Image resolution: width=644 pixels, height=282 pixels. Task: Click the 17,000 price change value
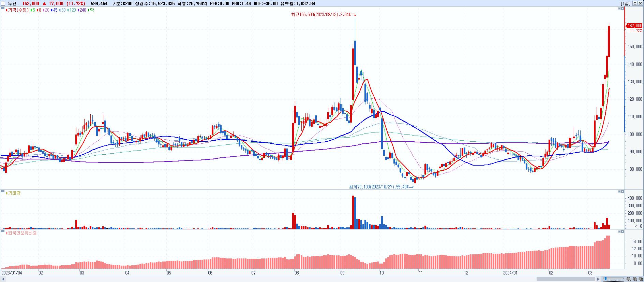pos(56,3)
